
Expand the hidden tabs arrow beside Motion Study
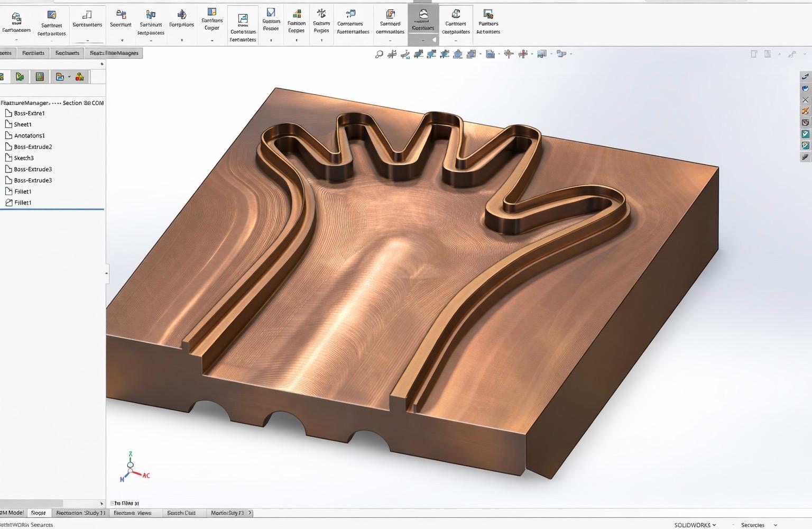(250, 513)
